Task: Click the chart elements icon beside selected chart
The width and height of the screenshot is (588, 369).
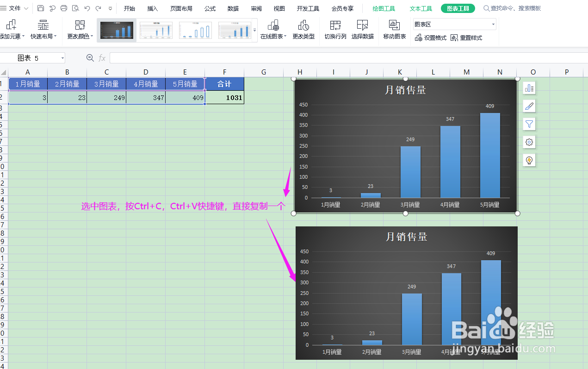Action: tap(529, 88)
